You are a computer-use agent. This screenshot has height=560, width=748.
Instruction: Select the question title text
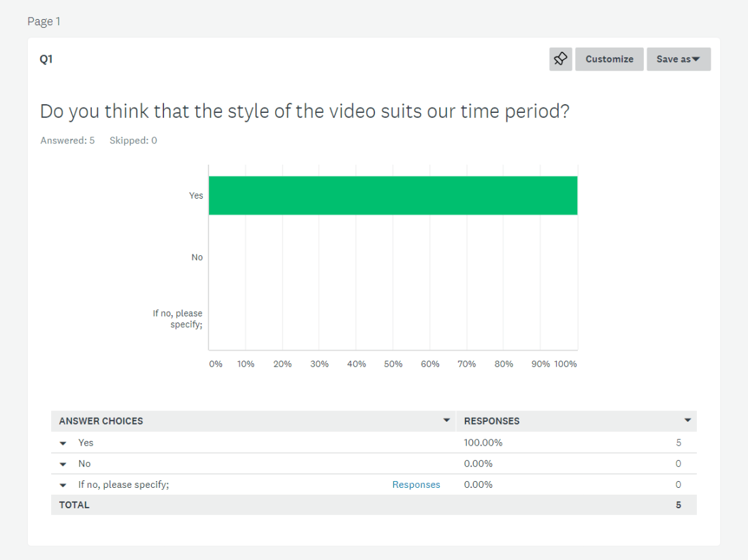point(304,112)
